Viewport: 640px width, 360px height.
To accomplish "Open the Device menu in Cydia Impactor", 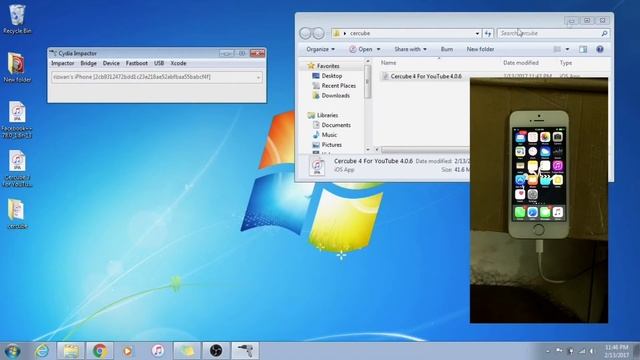I will [111, 63].
